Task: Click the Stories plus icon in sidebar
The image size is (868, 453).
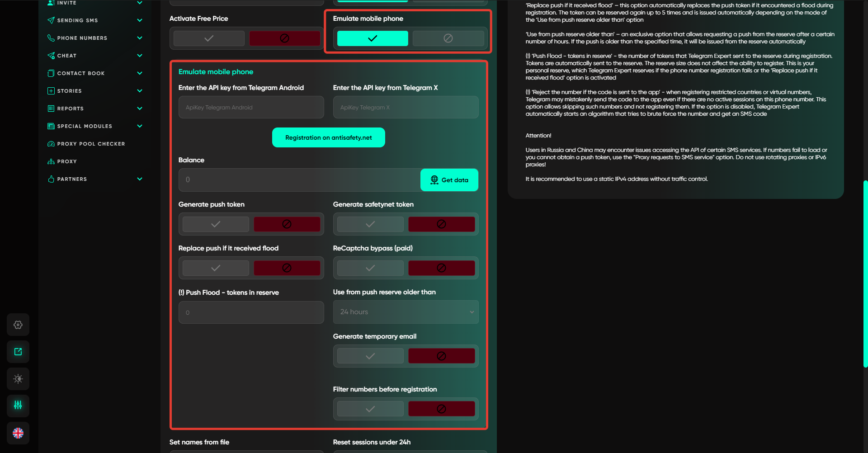Action: pos(51,91)
